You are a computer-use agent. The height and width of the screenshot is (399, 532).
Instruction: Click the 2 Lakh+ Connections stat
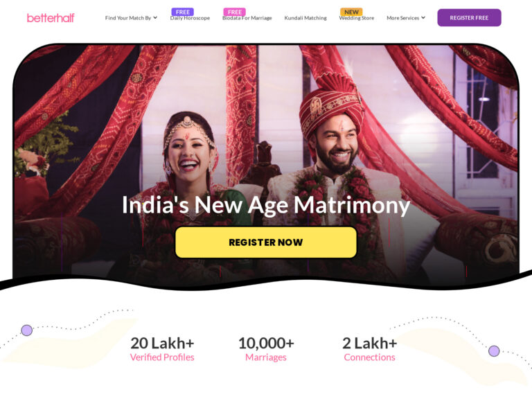point(369,349)
